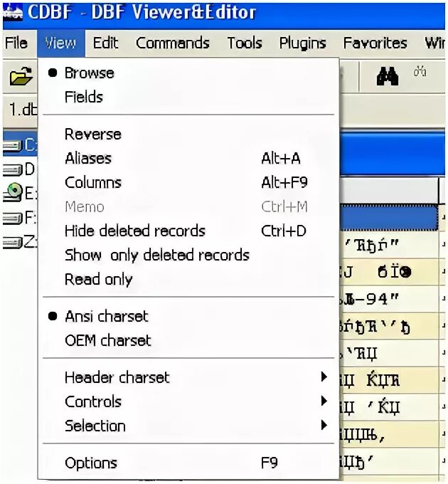
Task: Toggle Read only mode
Action: tap(188, 279)
